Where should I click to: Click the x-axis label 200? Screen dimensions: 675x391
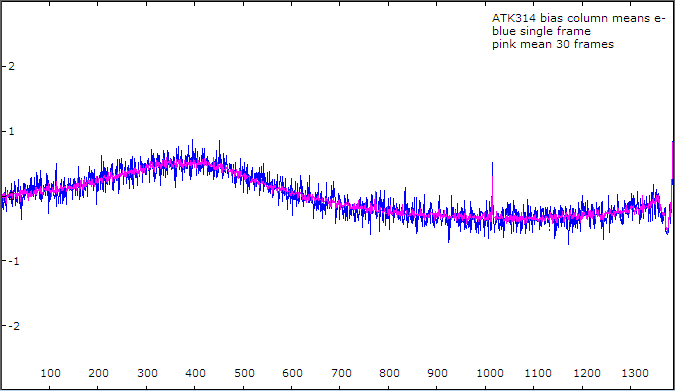click(99, 373)
